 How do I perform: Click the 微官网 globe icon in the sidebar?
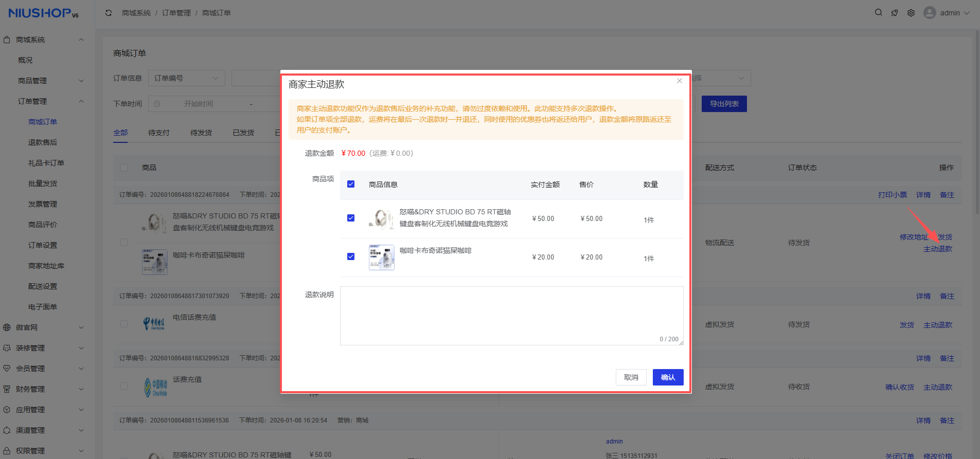tap(7, 327)
